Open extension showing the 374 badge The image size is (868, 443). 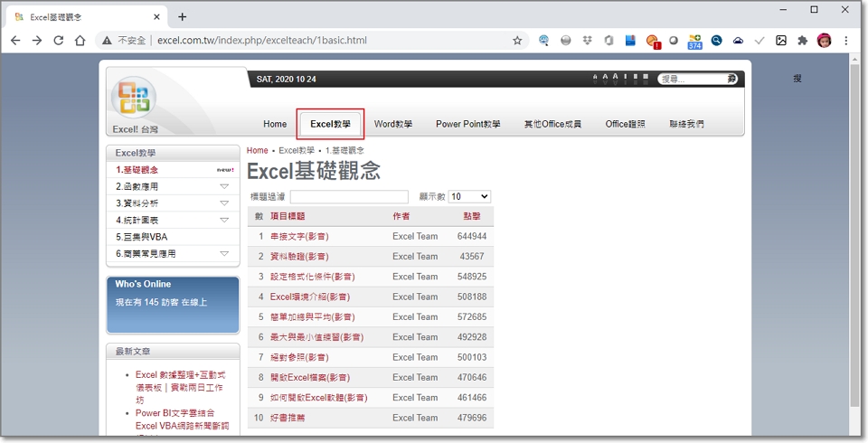(694, 42)
